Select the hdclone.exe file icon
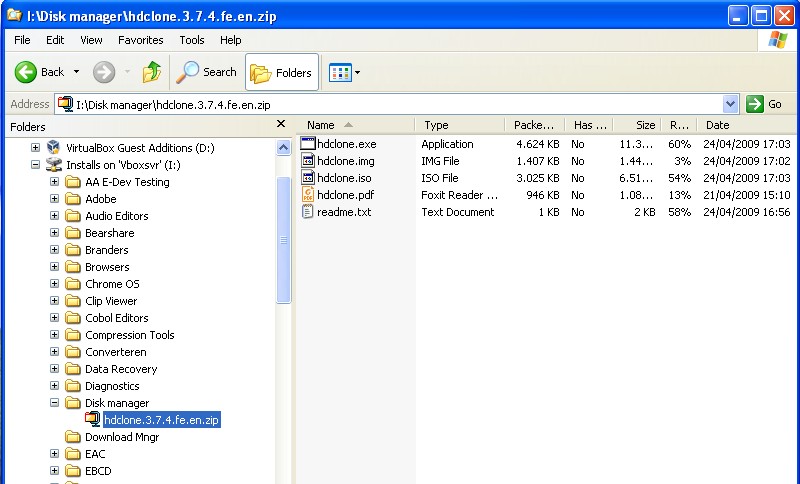This screenshot has width=800, height=484. (x=308, y=144)
